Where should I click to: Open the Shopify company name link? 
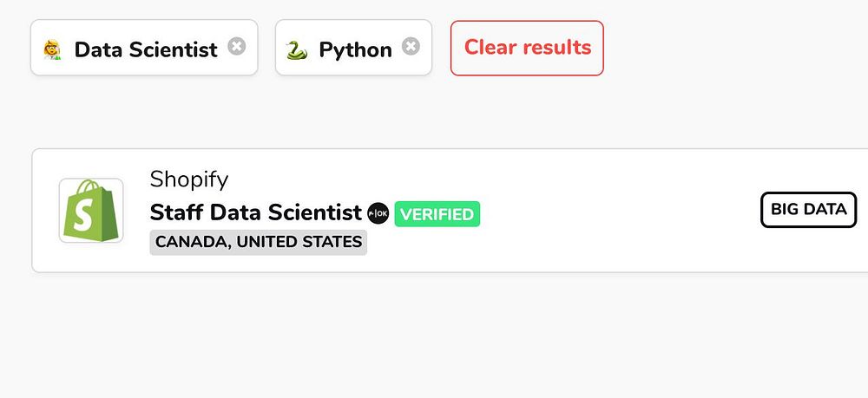click(x=188, y=179)
